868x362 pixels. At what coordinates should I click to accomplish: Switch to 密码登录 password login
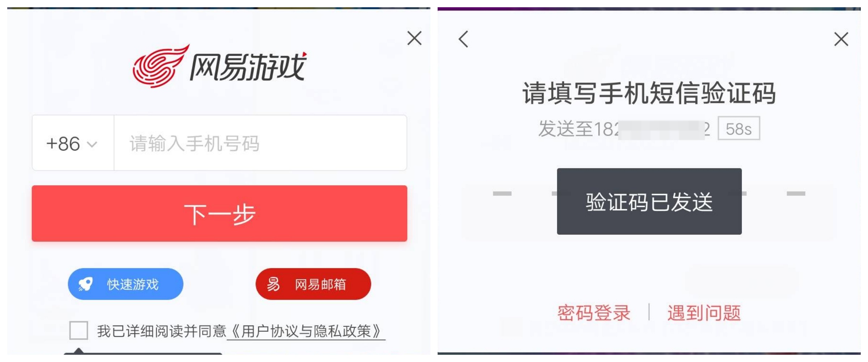pos(593,312)
